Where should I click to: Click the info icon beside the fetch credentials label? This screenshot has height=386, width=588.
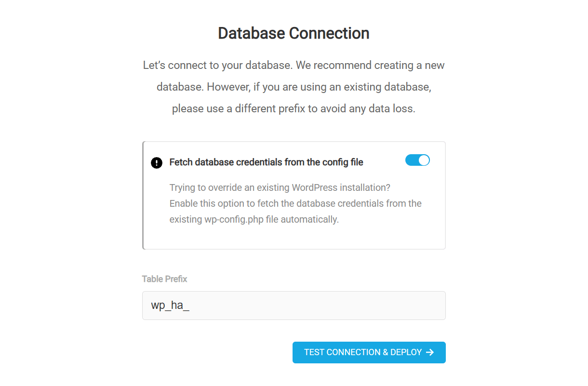[x=156, y=162]
